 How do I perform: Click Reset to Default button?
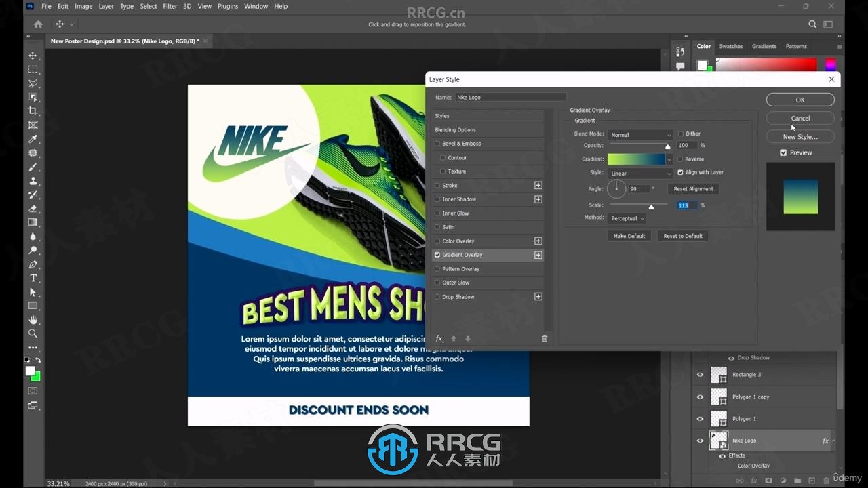pyautogui.click(x=683, y=236)
